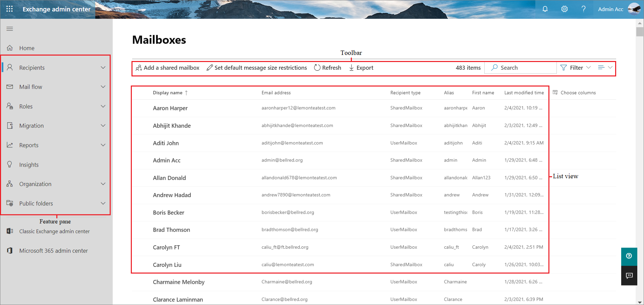Open the app launcher waffle icon
This screenshot has width=644, height=305.
(x=9, y=9)
